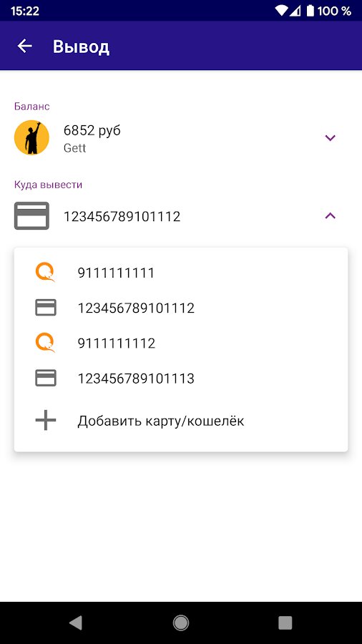Viewport: 362px width, 644px height.
Task: Tap Добавить карту/кошелёк option
Action: click(161, 421)
